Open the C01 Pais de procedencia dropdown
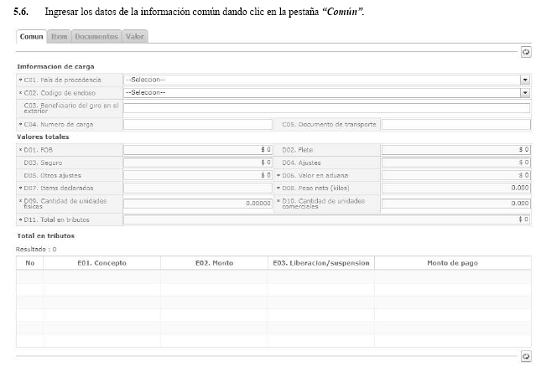Viewport: 536px width, 367px height. (327, 80)
